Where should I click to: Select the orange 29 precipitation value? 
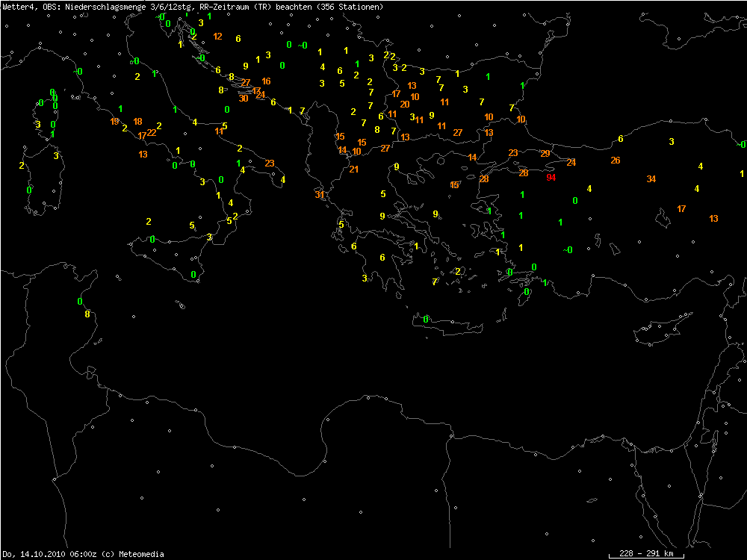[545, 154]
